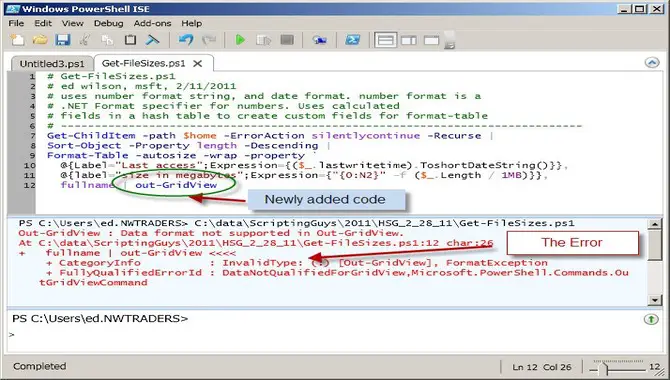Click '1MB' on line 11
This screenshot has height=380, width=670.
pos(511,175)
